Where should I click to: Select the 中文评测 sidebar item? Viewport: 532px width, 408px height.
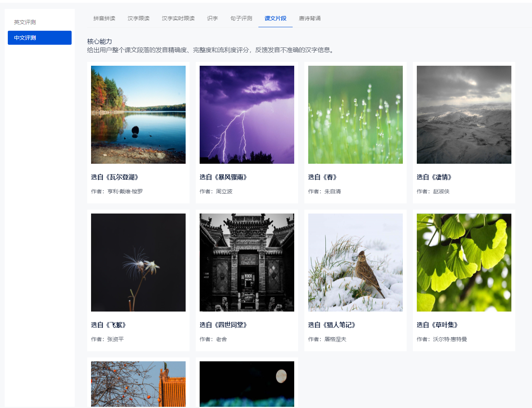(x=40, y=38)
